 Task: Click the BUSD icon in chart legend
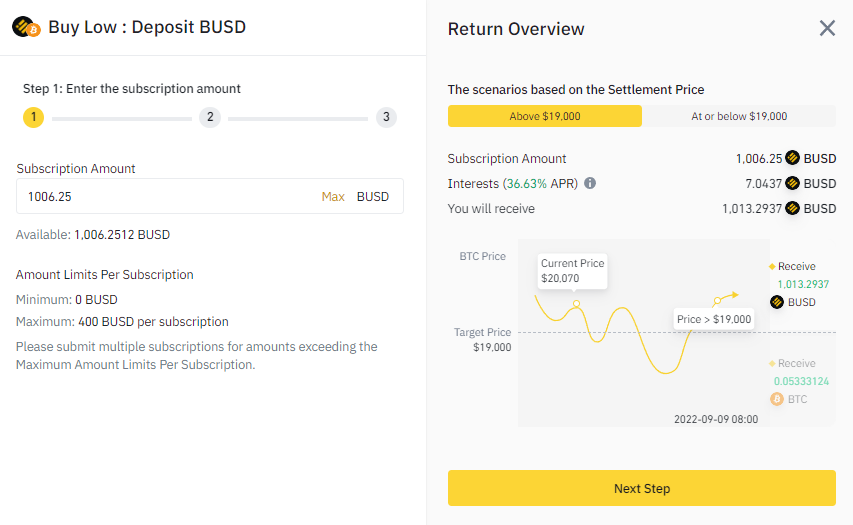pos(777,302)
